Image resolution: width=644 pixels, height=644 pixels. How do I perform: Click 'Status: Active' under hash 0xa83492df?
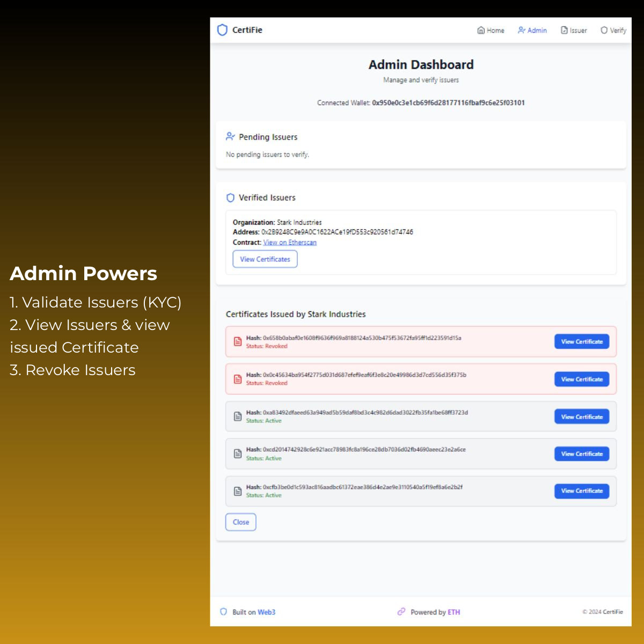pos(264,421)
